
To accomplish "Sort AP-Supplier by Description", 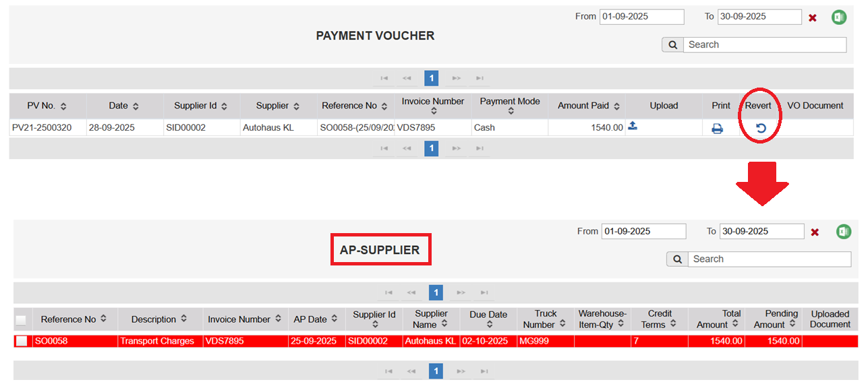I will coord(183,319).
